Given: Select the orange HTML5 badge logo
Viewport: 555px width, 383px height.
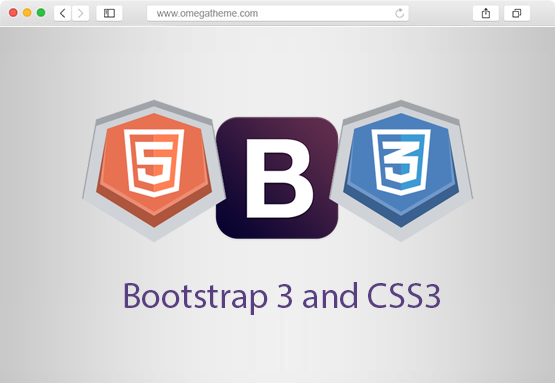Looking at the screenshot, I should click(154, 171).
